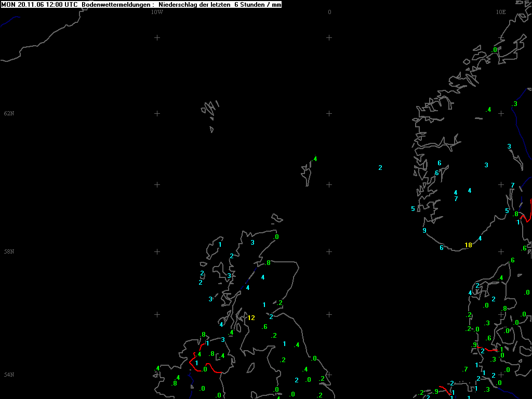This screenshot has width=532, height=399.
Task: Click the yellow 18 precipitation value
Action: pos(468,245)
